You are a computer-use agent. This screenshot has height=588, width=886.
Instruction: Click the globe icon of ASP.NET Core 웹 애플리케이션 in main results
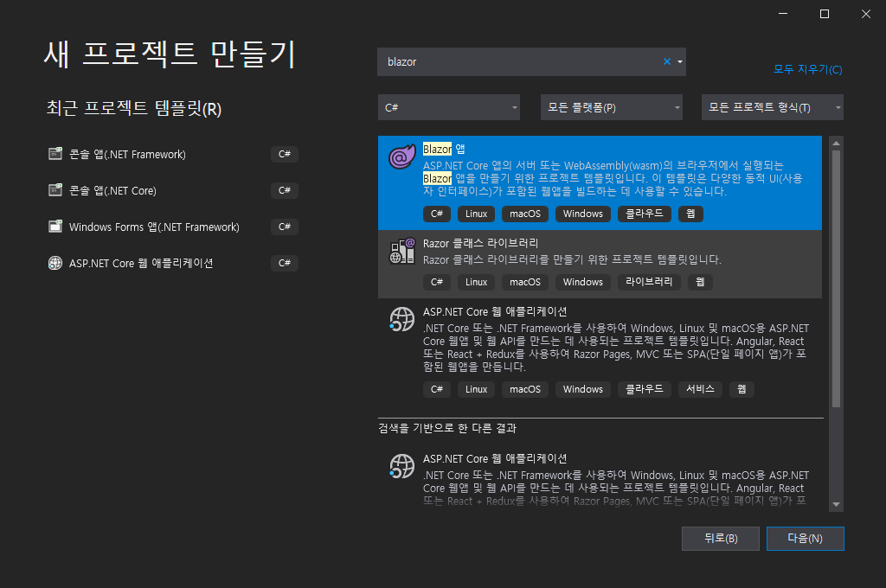401,319
